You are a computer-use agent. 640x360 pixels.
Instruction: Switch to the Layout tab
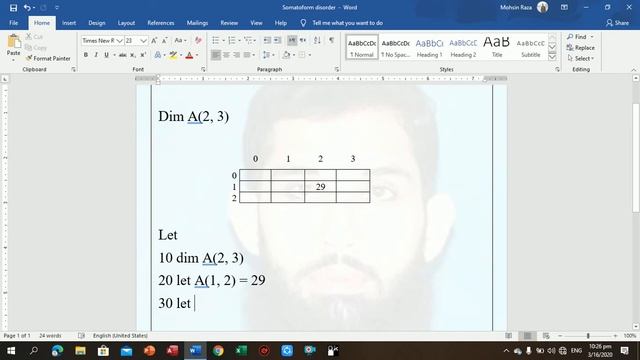tap(126, 23)
